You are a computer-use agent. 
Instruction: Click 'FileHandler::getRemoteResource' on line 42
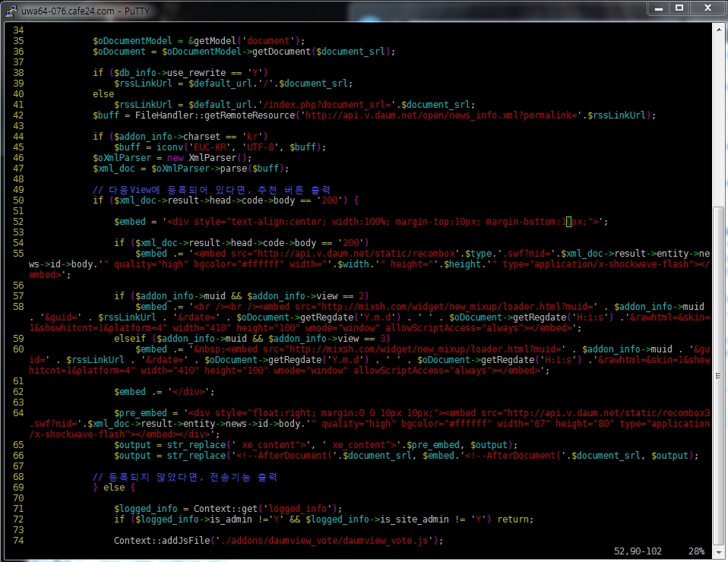coord(215,115)
